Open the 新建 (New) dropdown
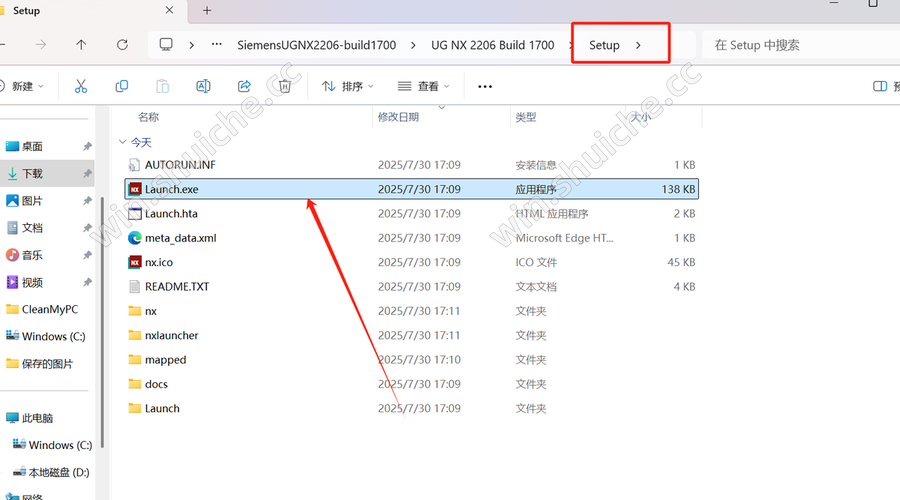900x500 pixels. (x=23, y=86)
